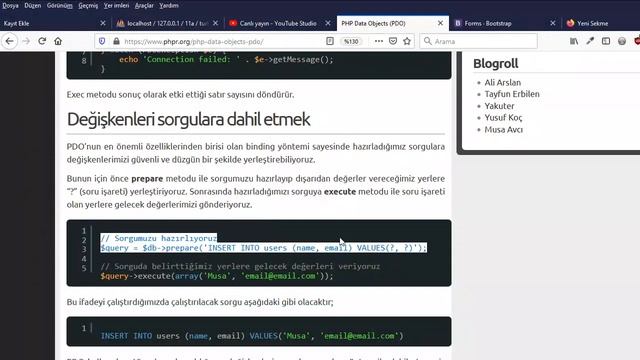This screenshot has width=640, height=360.
Task: Click sentence Bu ifadeyi çalıştırdığımızda
Action: pyautogui.click(x=200, y=302)
